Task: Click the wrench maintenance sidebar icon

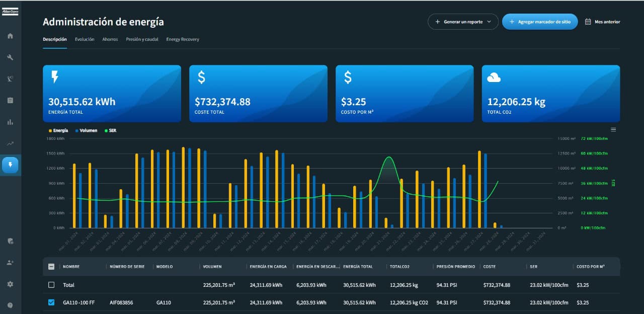Action: click(x=10, y=57)
